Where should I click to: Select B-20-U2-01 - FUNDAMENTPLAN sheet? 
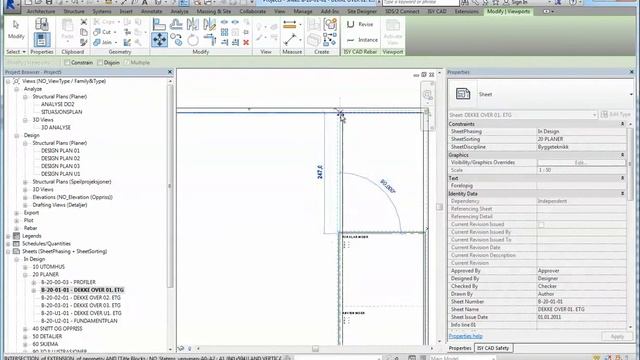(79, 321)
